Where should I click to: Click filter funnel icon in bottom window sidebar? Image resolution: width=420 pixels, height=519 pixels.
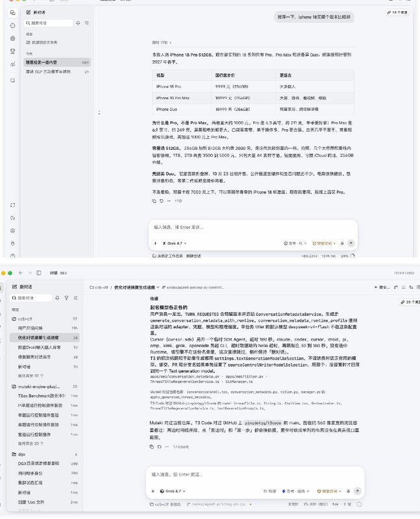pos(67,298)
